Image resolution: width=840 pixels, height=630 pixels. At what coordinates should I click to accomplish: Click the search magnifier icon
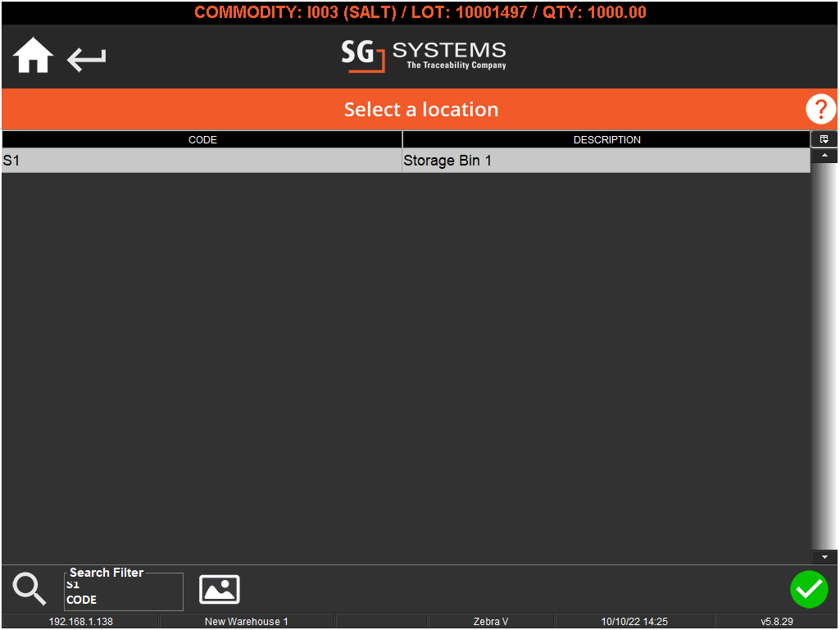[x=29, y=588]
